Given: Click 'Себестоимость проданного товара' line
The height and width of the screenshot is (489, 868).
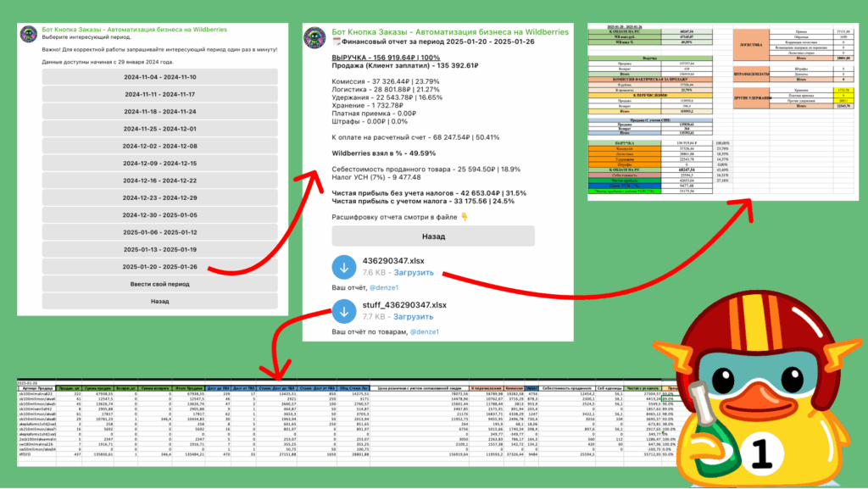Looking at the screenshot, I should point(426,169).
